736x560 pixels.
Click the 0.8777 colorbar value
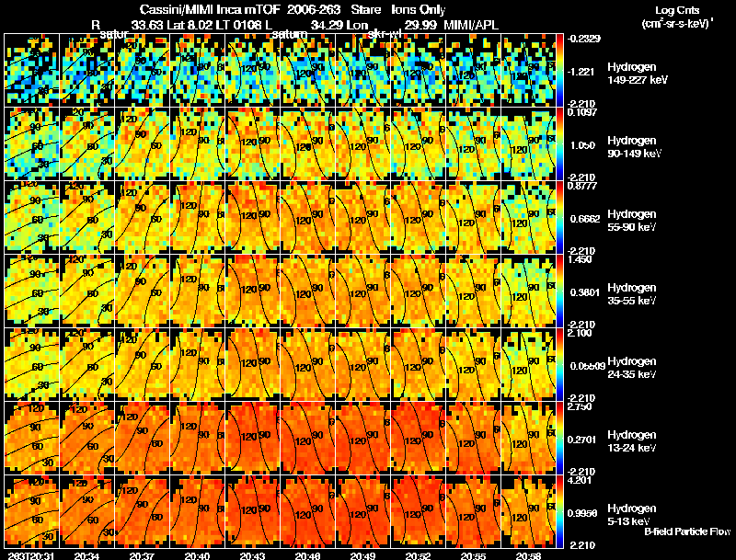pos(582,186)
